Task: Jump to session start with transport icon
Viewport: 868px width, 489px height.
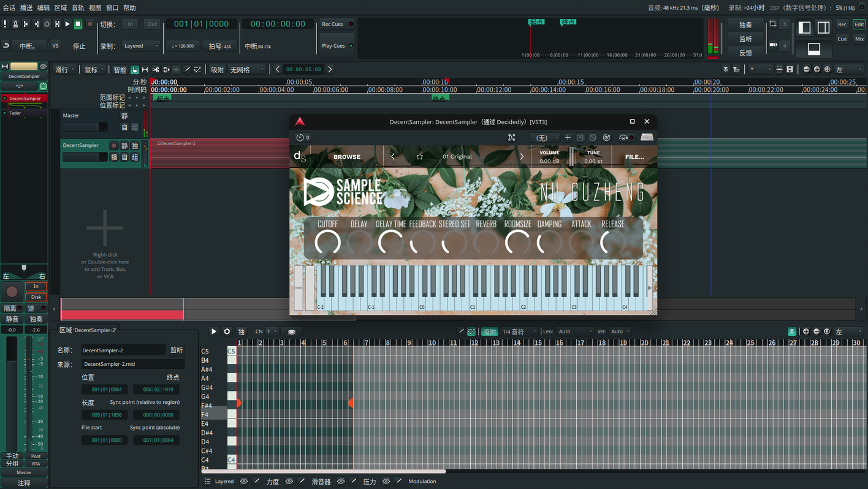Action: pos(26,24)
